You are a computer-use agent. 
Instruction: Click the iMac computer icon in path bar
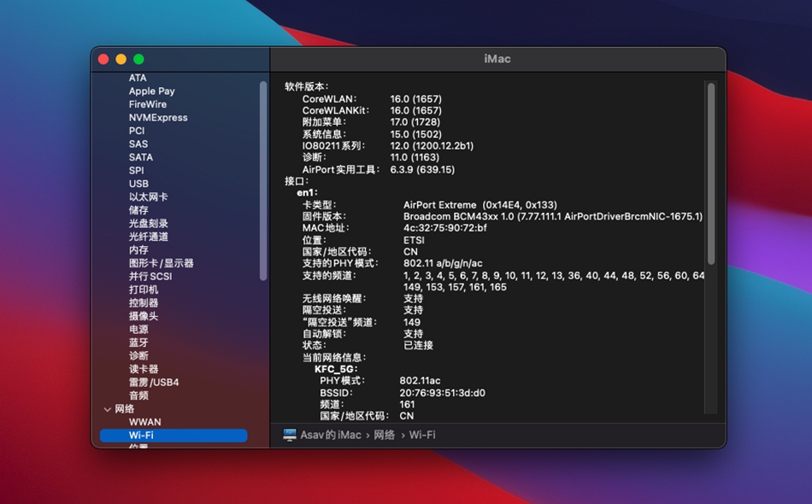[x=290, y=435]
